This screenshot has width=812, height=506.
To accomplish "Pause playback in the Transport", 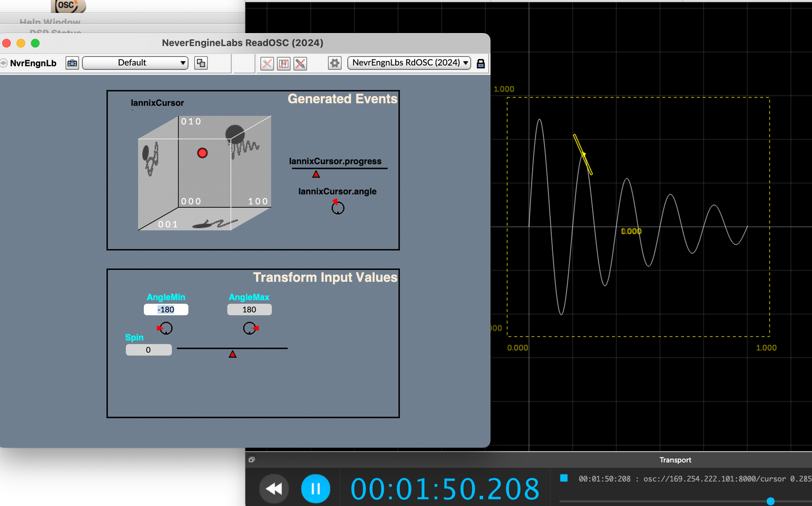I will pos(315,489).
